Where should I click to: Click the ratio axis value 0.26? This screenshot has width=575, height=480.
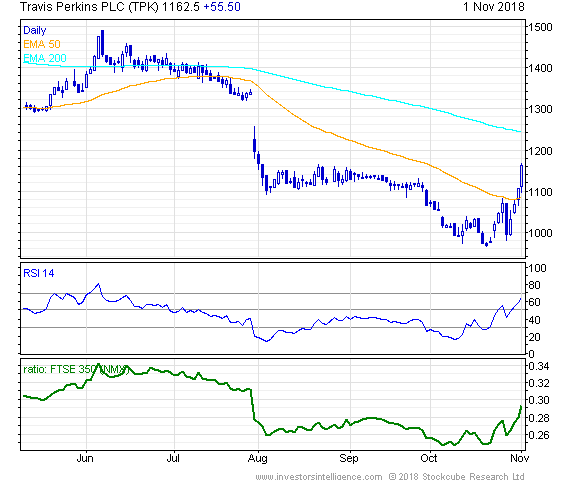(539, 435)
